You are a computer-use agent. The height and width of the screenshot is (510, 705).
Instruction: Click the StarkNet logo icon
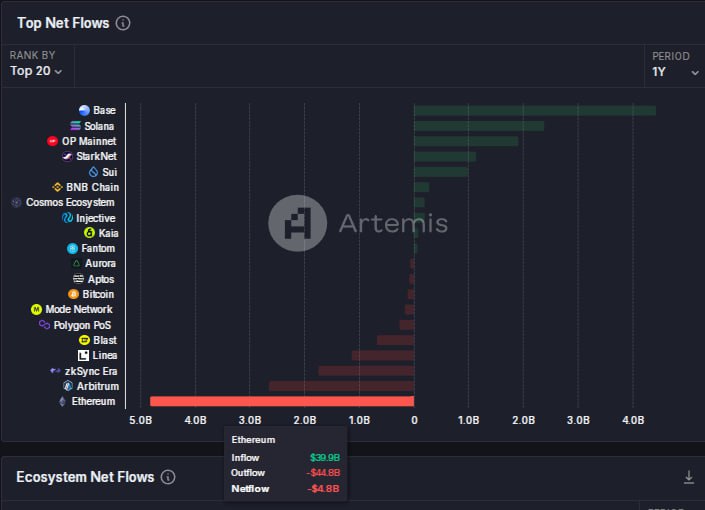pos(67,156)
